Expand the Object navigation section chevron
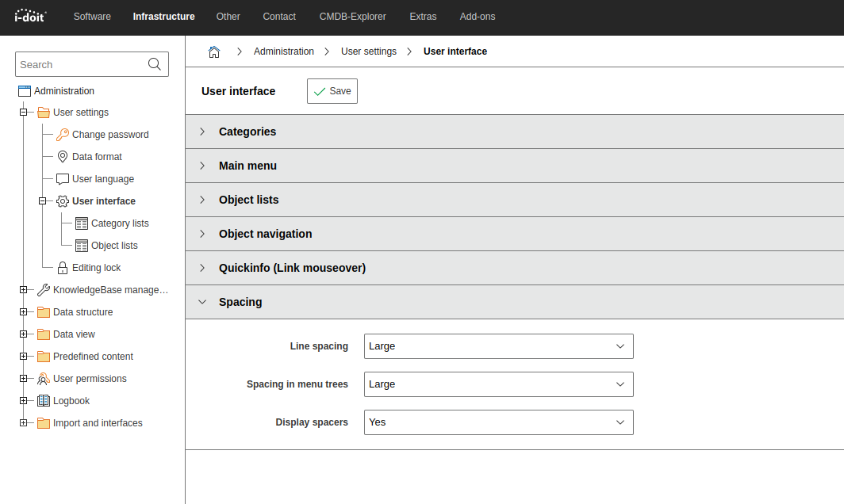Viewport: 844px width, 504px height. (x=202, y=234)
